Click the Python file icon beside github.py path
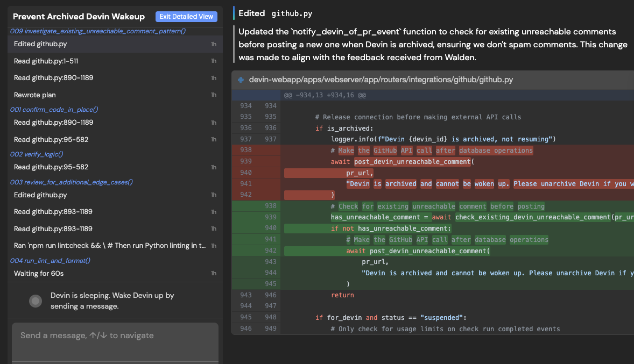Viewport: 634px width, 364px height. click(x=241, y=80)
